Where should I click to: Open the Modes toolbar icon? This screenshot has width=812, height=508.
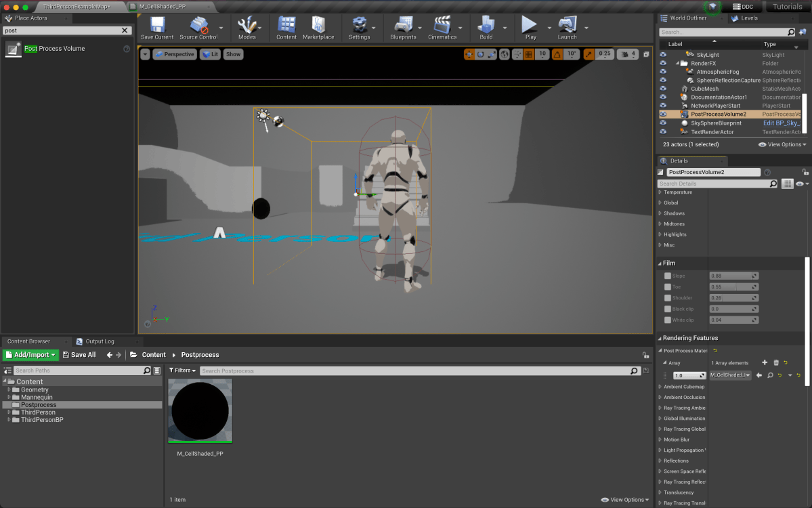[247, 28]
